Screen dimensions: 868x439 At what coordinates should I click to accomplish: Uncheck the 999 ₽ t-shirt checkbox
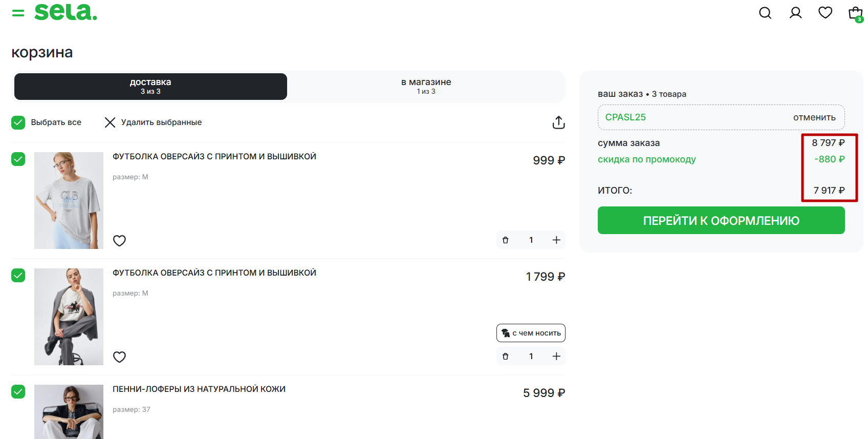coord(18,159)
